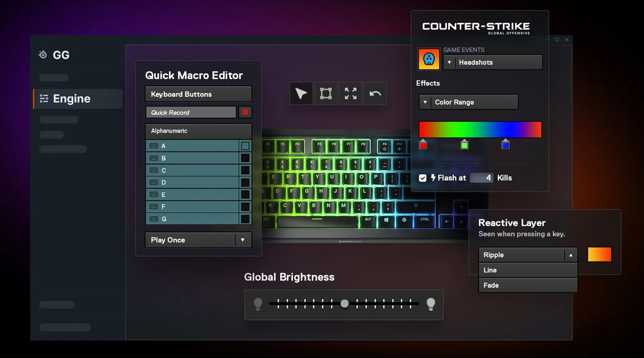Tick the checkbox for key E
Viewport: 644px width, 358px height.
tap(245, 194)
